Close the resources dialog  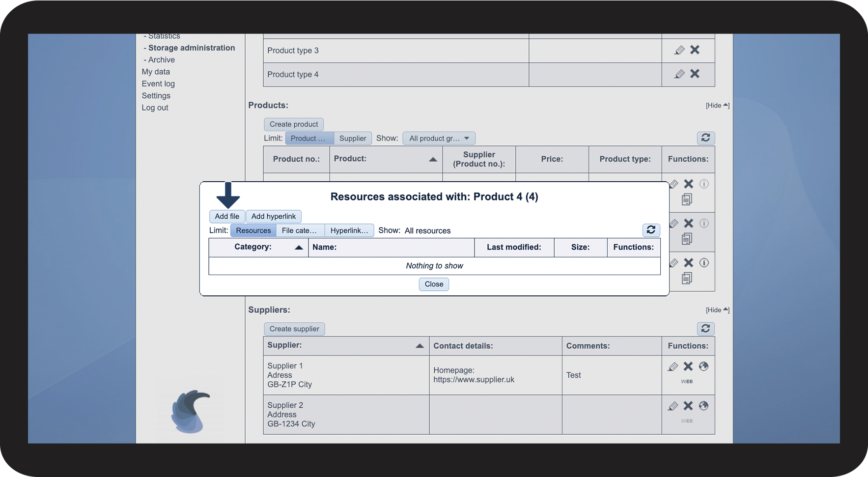pyautogui.click(x=434, y=284)
